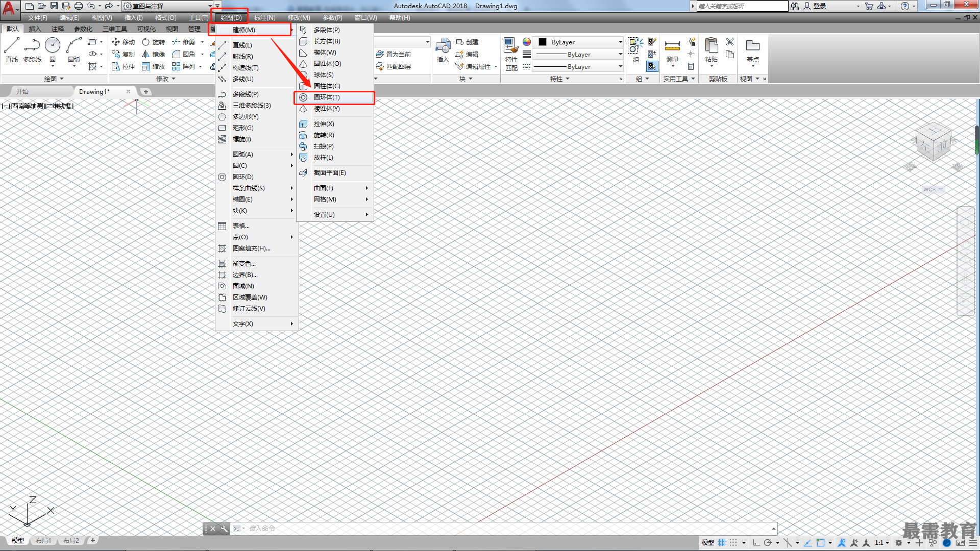
Task: Open the workspace dropdown 草图与注释
Action: [168, 6]
